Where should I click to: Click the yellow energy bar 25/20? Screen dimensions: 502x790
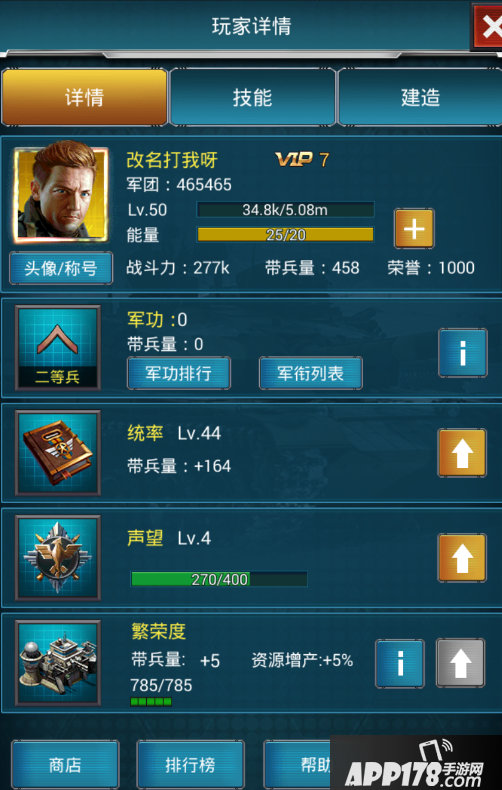[285, 234]
